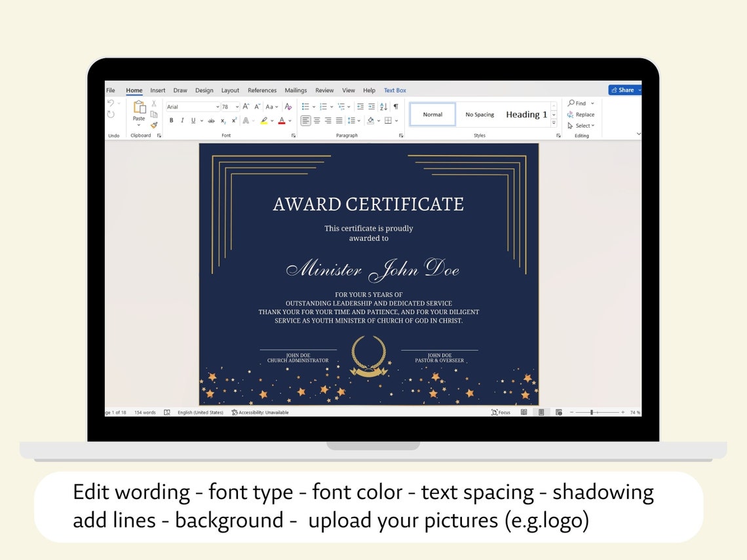Viewport: 747px width, 560px height.
Task: Apply superscript formatting
Action: (x=233, y=120)
